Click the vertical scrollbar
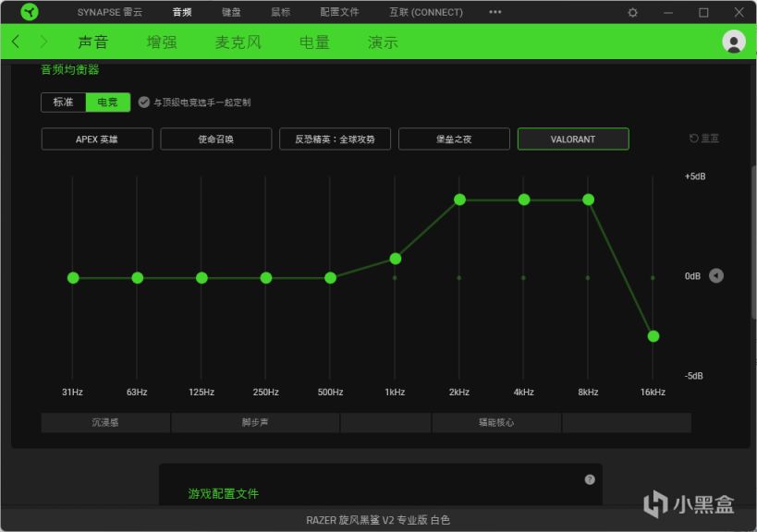Image resolution: width=757 pixels, height=532 pixels. click(753, 241)
